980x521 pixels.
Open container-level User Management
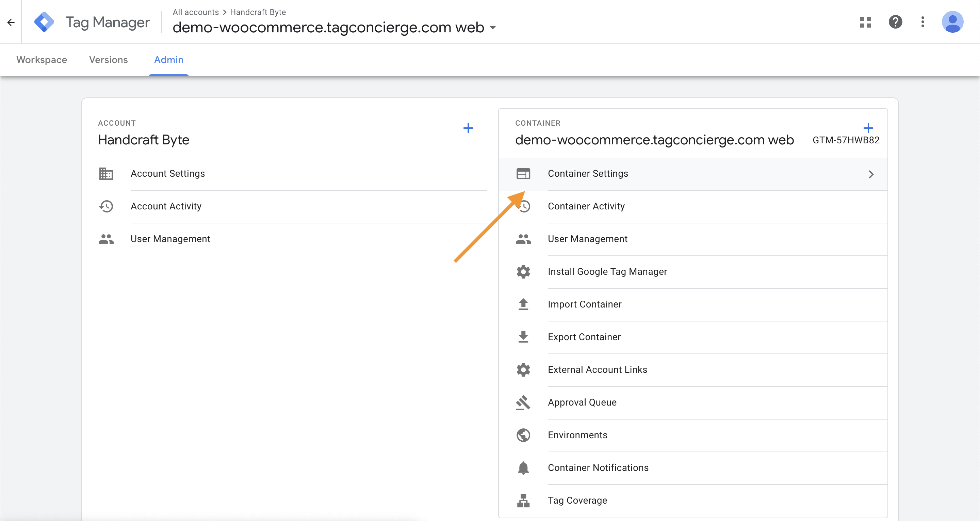pos(693,239)
